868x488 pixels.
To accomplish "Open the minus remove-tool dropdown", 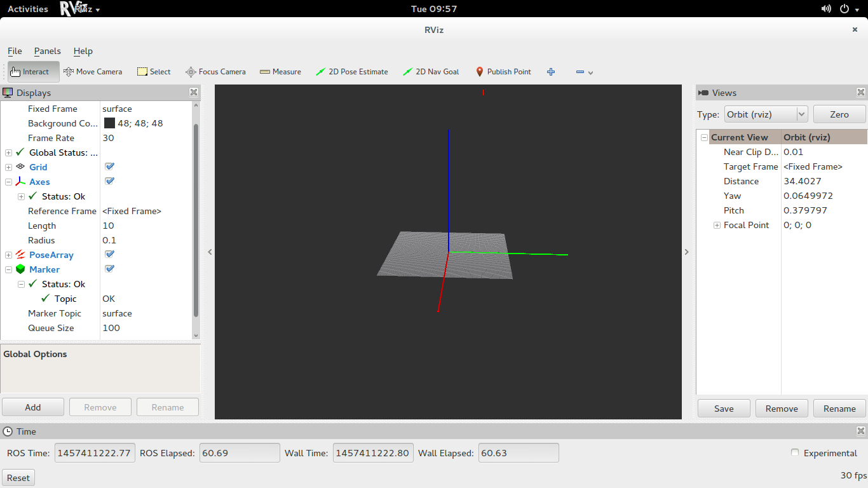I will click(584, 72).
